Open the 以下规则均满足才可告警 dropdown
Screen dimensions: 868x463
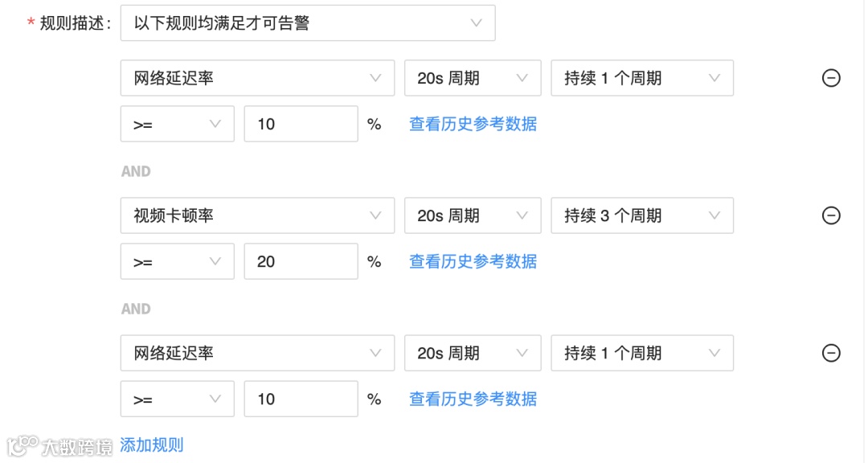308,23
